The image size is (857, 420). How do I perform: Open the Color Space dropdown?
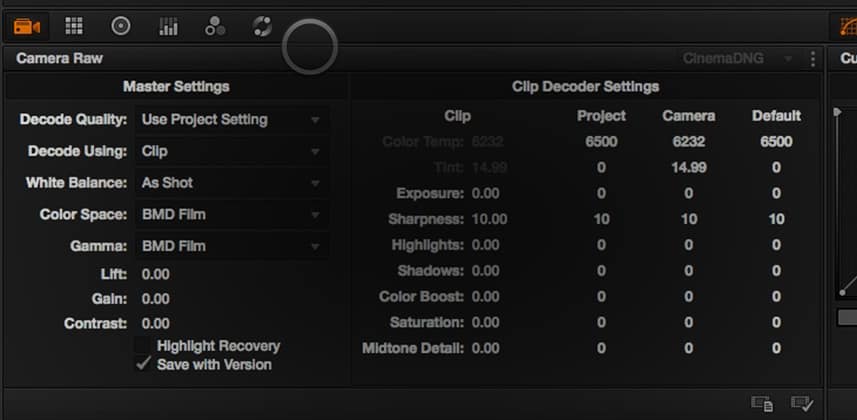coord(232,214)
